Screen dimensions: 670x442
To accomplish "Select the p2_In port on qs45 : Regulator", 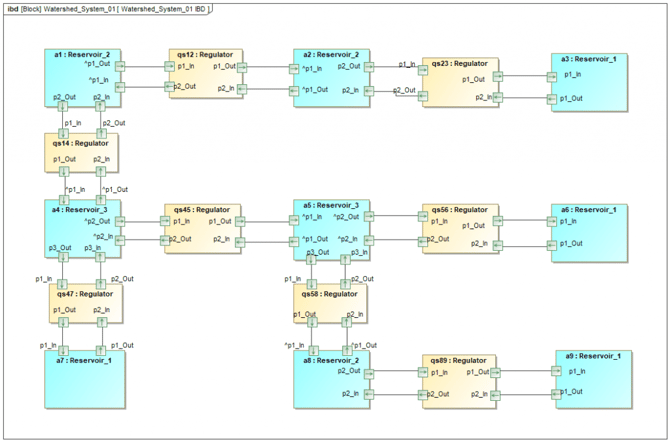I will click(240, 242).
